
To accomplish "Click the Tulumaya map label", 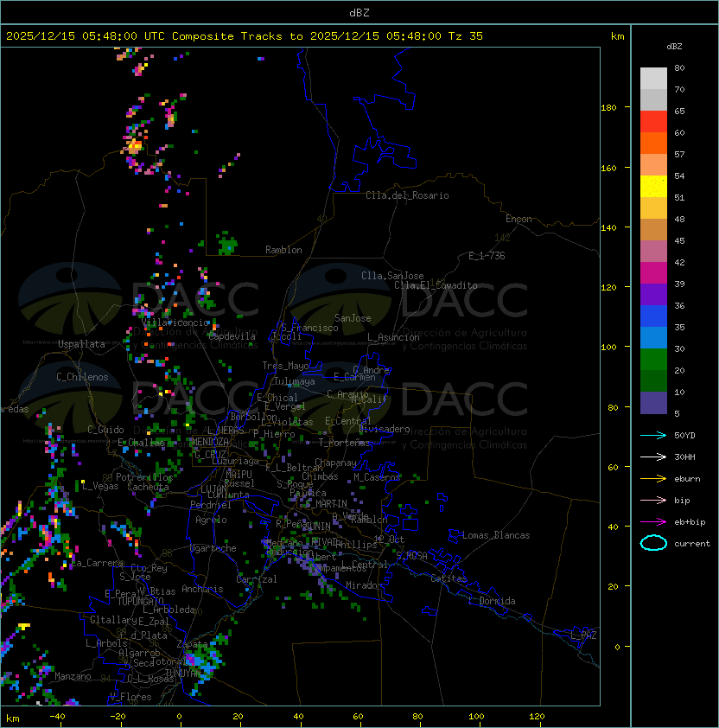I will point(295,381).
